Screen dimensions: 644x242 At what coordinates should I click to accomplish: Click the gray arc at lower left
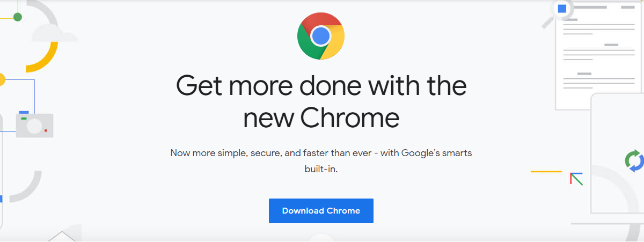(x=28, y=188)
